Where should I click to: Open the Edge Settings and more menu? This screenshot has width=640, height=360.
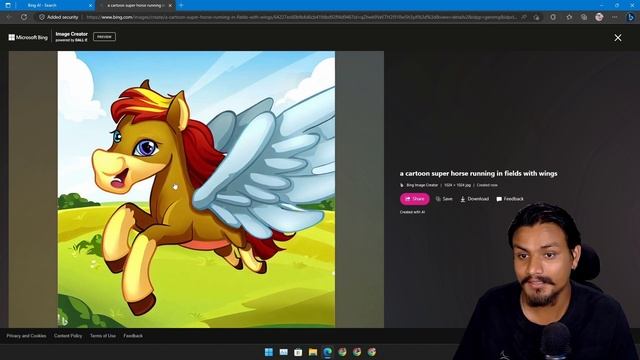point(614,17)
